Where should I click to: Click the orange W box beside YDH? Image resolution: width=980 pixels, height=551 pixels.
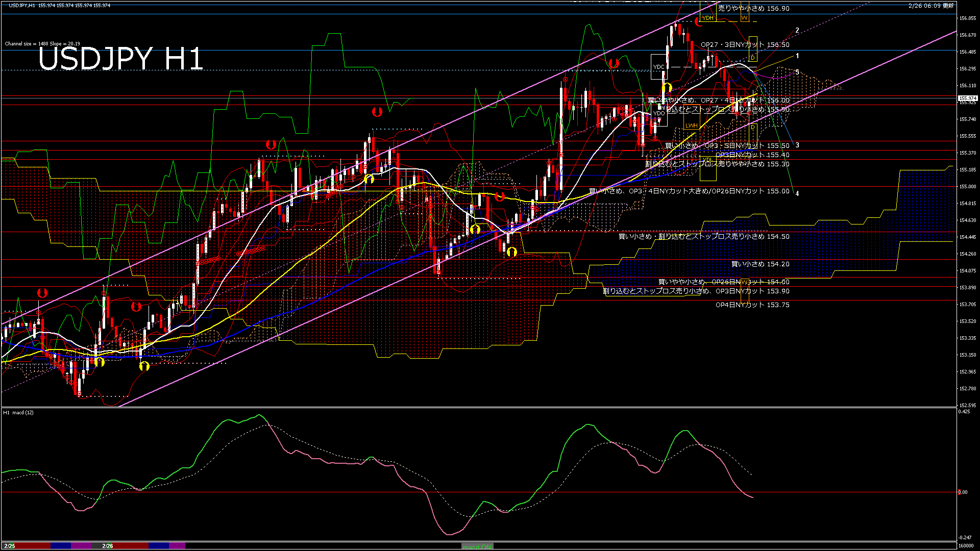click(744, 18)
